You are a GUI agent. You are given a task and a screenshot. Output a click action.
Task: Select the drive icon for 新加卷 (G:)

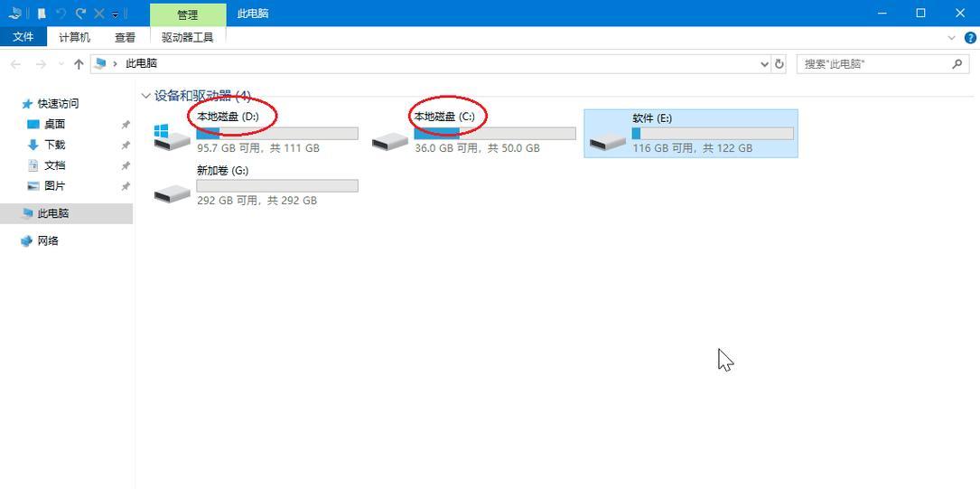172,193
